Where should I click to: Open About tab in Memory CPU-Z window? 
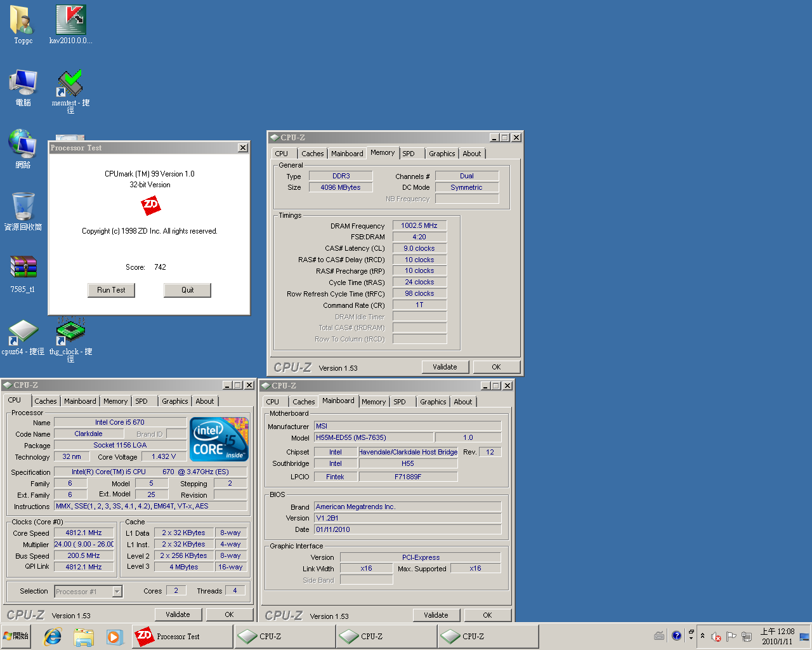pyautogui.click(x=471, y=154)
